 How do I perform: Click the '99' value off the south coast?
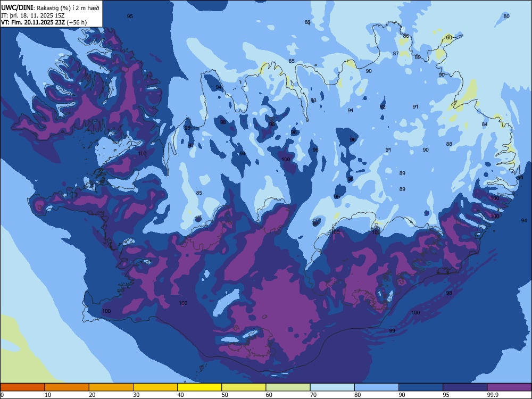[x=392, y=330]
